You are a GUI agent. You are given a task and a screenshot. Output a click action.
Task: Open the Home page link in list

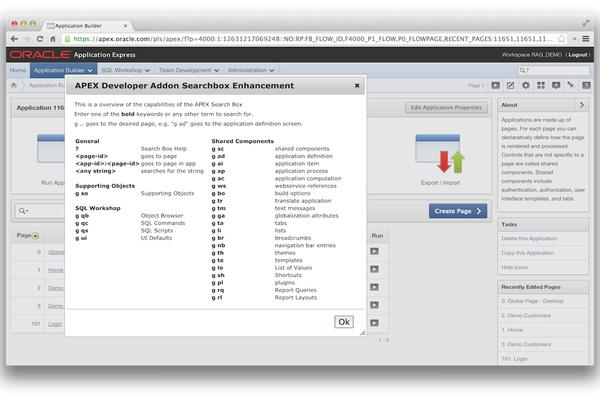[x=55, y=270]
